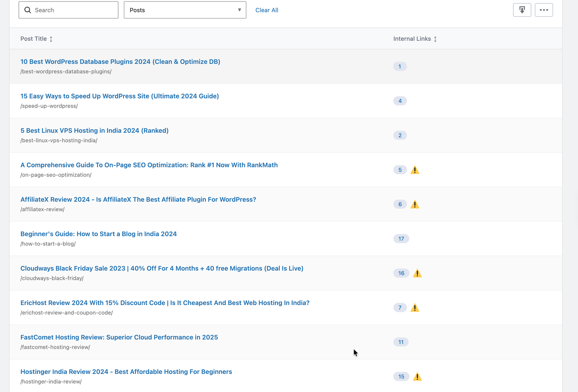Open 5 Best Linux VPS Hosting post
The image size is (578, 392).
95,131
